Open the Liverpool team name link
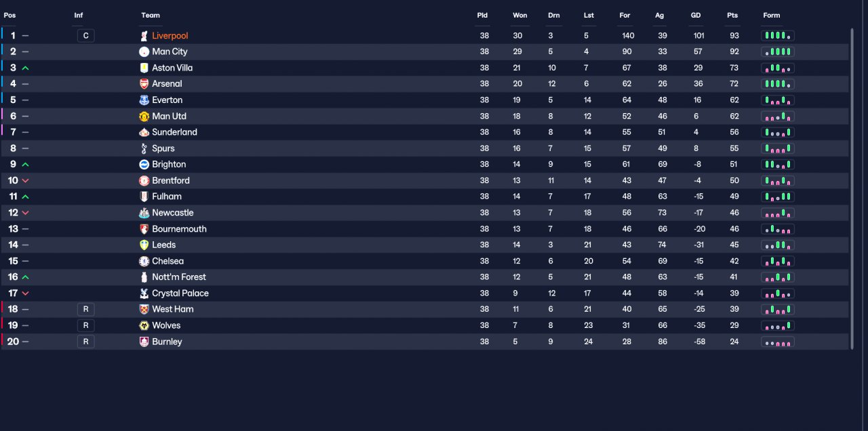 click(x=170, y=36)
